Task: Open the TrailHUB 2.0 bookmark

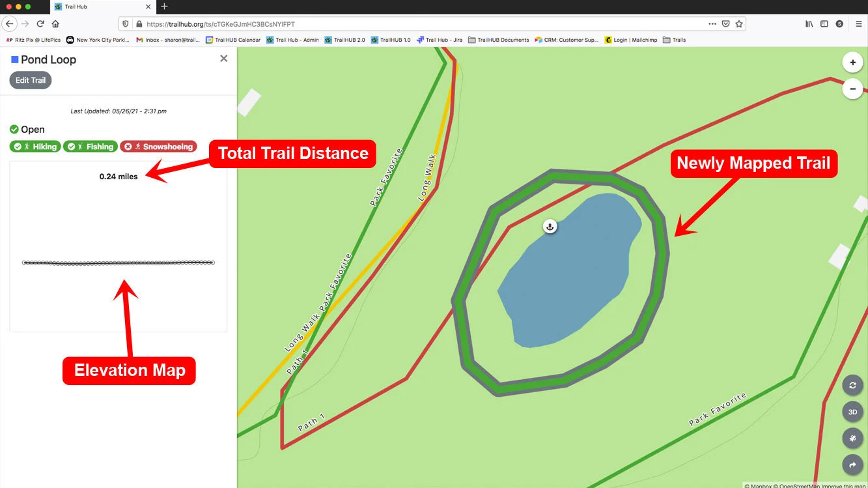Action: pyautogui.click(x=345, y=40)
